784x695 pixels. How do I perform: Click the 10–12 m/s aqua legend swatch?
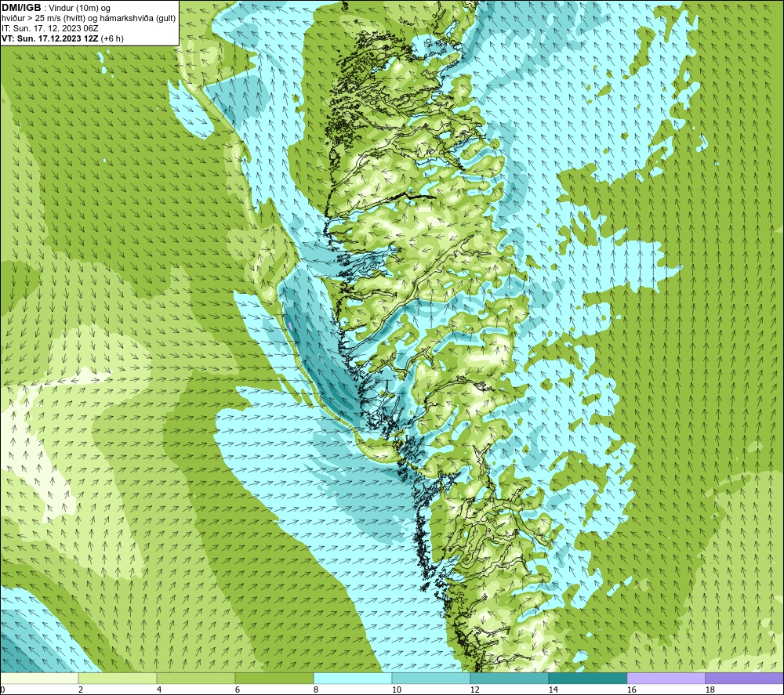click(x=430, y=678)
